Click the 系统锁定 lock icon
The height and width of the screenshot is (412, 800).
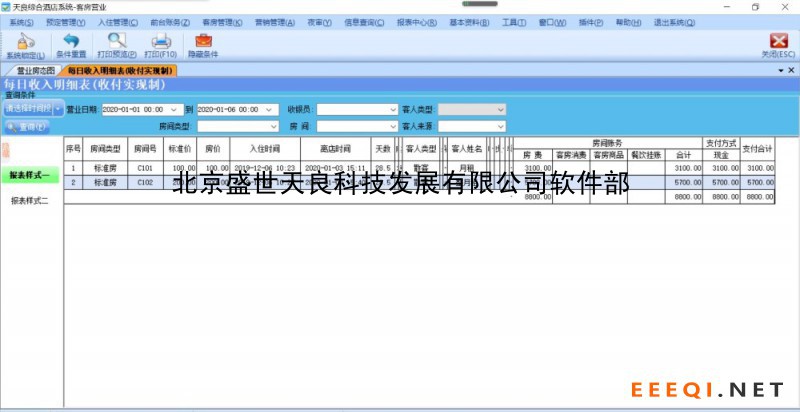(x=25, y=42)
